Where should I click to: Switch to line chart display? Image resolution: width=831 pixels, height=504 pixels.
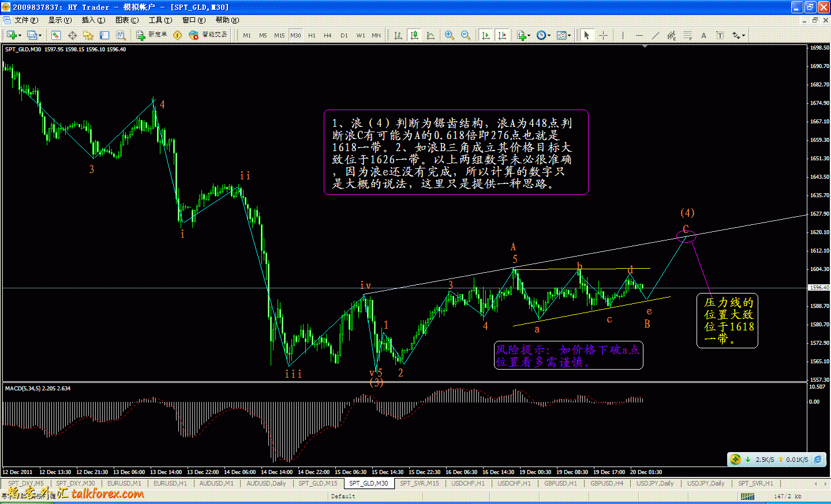(431, 35)
